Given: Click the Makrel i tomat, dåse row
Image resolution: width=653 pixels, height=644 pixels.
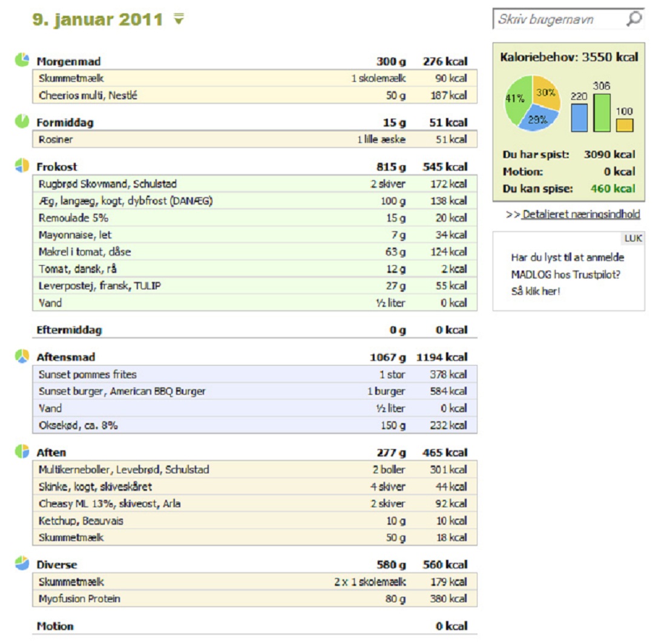Looking at the screenshot, I should pos(255,252).
